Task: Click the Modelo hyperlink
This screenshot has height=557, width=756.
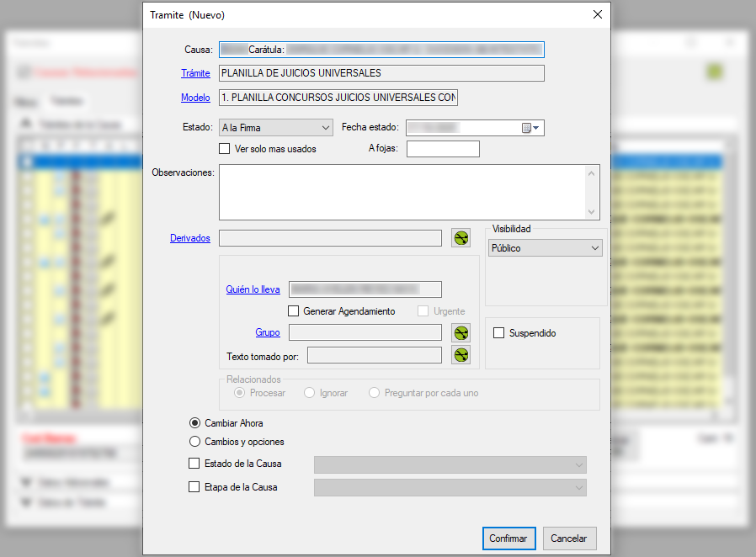Action: click(x=195, y=98)
